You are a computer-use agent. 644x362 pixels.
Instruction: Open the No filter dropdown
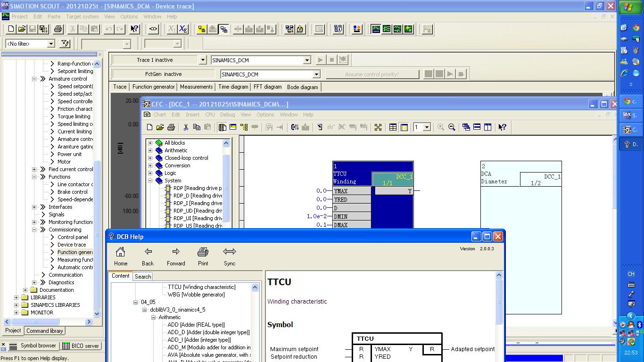51,44
